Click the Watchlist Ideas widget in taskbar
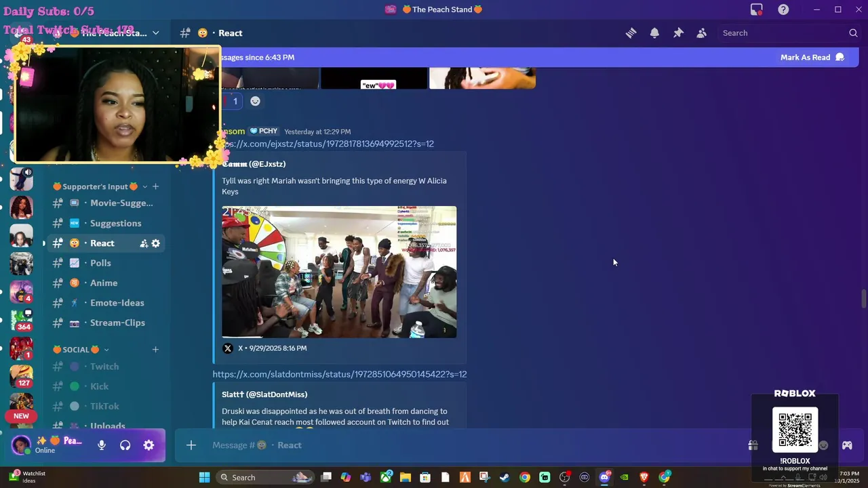The width and height of the screenshot is (868, 488). click(28, 477)
